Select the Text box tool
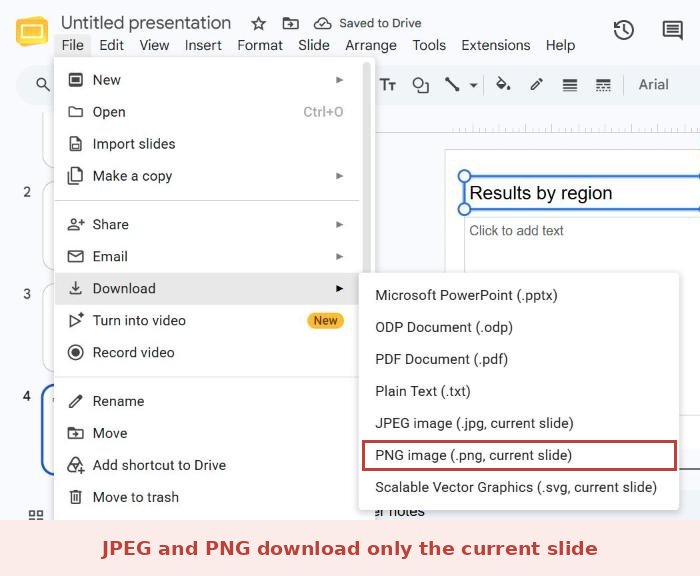 click(388, 84)
